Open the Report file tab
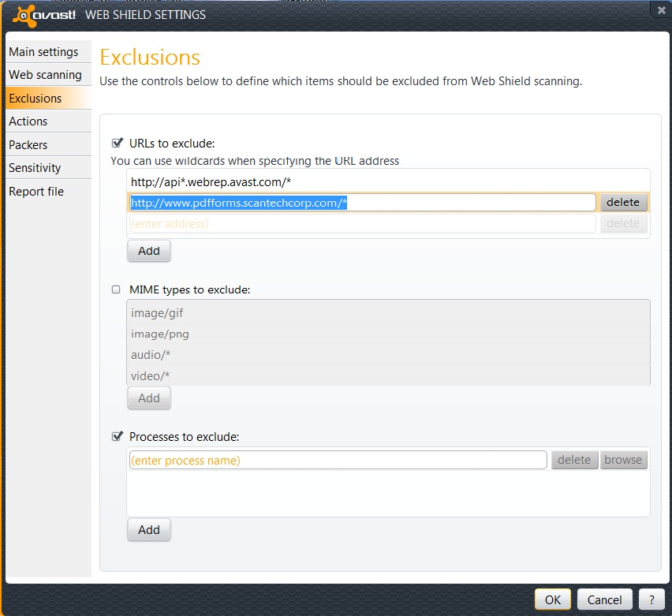Viewport: 672px width, 616px height. tap(36, 192)
